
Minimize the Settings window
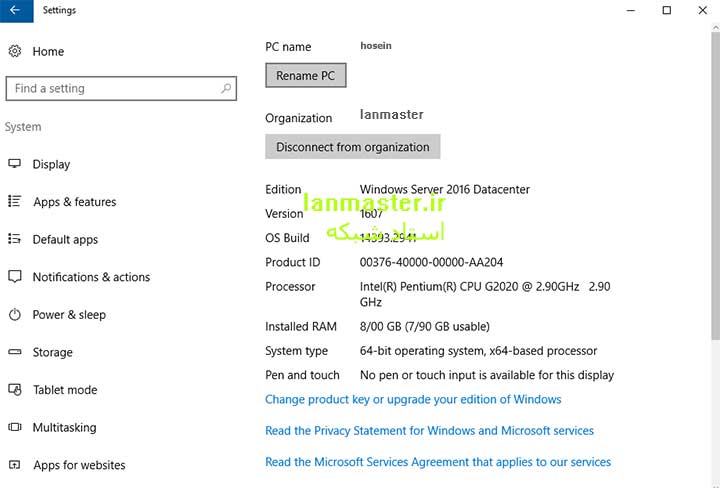click(631, 10)
